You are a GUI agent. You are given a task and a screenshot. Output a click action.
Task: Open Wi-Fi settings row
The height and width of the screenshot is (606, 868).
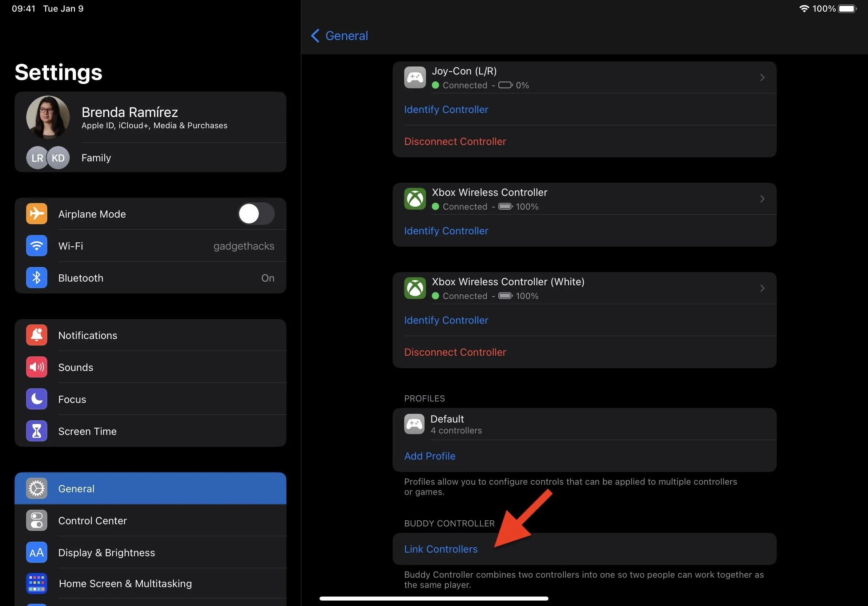150,246
